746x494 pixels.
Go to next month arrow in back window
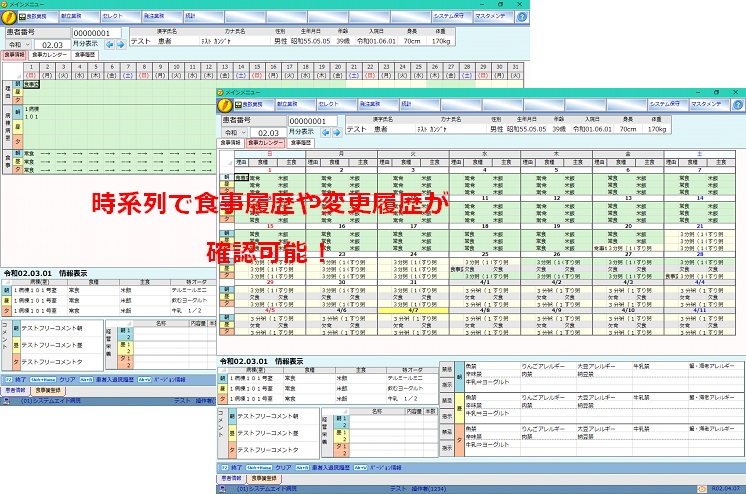pos(121,44)
